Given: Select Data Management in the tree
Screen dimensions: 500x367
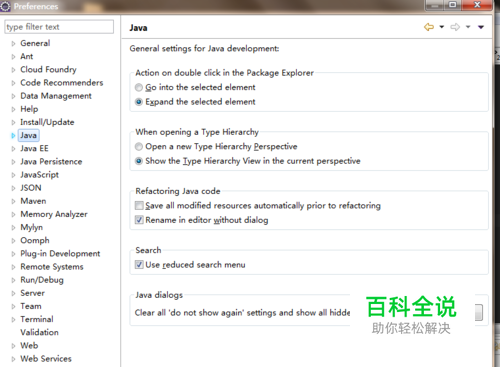Looking at the screenshot, I should click(x=56, y=96).
